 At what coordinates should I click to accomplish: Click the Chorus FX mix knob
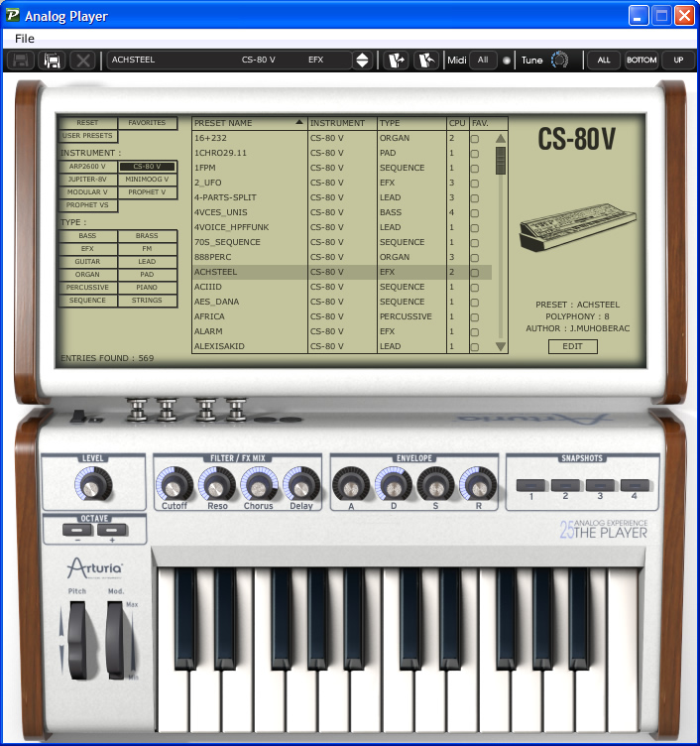[x=259, y=484]
